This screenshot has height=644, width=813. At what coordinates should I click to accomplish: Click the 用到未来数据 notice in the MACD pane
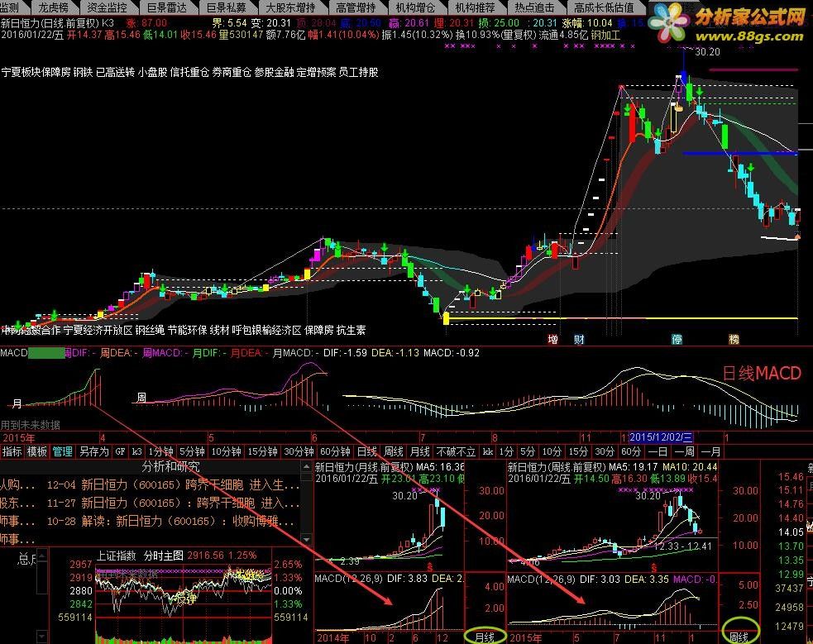pos(31,425)
